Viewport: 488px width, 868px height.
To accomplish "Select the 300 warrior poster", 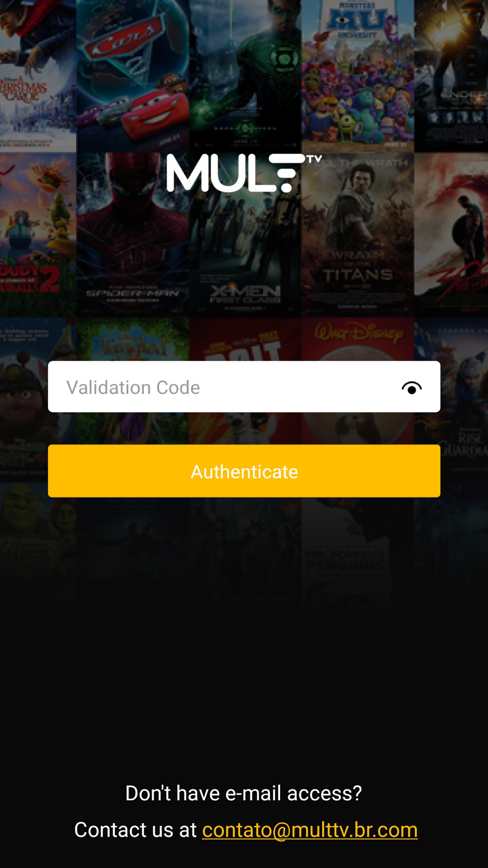I will pyautogui.click(x=451, y=233).
